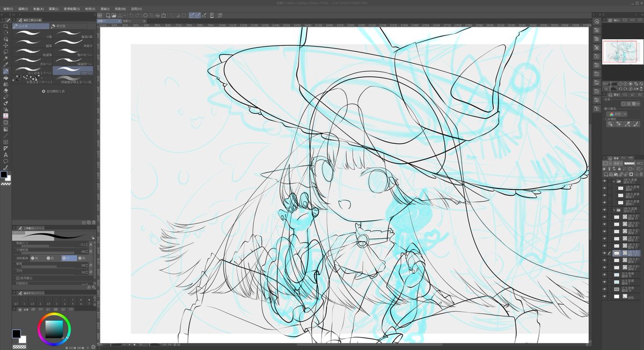
Task: Click the border effect circle icon in the Layer Property panel
Action: [x=624, y=104]
